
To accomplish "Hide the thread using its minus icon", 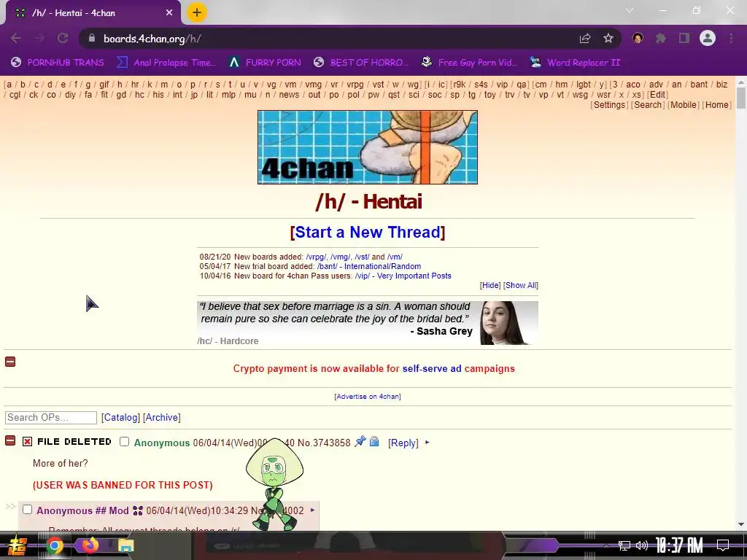I will [x=10, y=440].
